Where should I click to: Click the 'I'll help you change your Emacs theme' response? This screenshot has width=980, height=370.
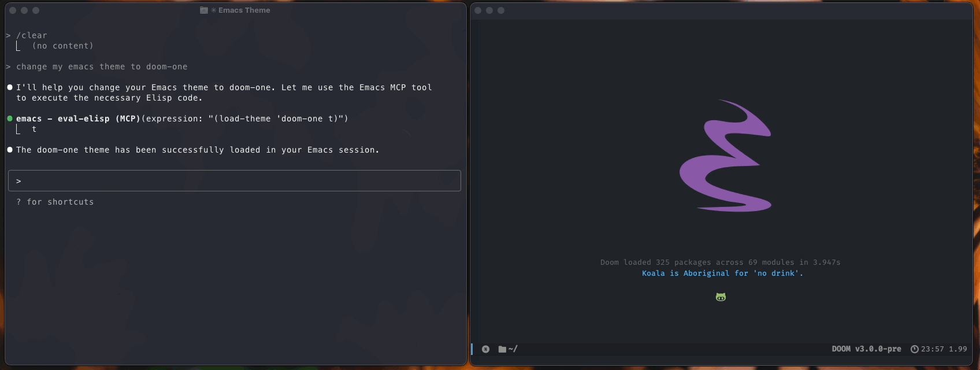click(224, 92)
